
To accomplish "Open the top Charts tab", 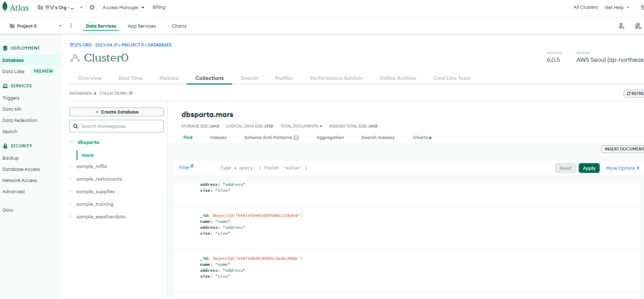I will (179, 26).
